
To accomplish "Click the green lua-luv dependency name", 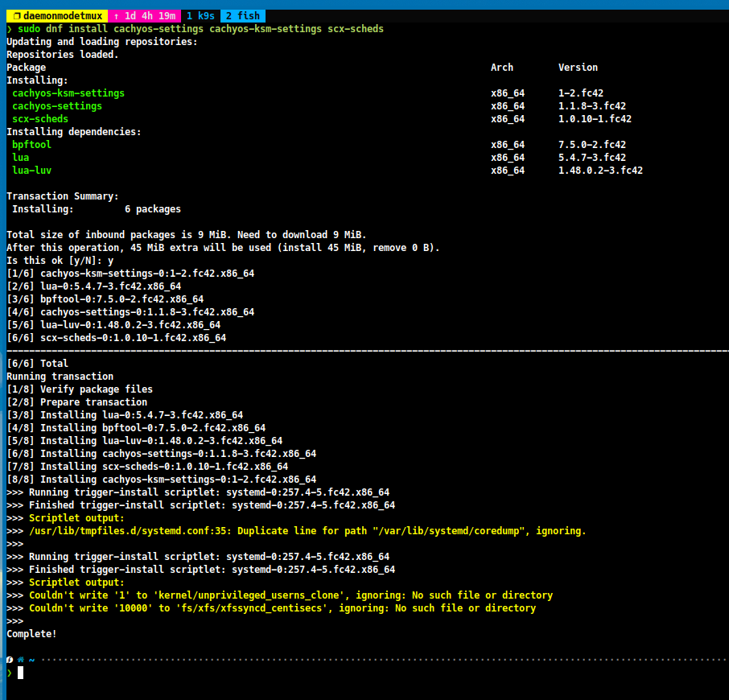I will [x=31, y=171].
